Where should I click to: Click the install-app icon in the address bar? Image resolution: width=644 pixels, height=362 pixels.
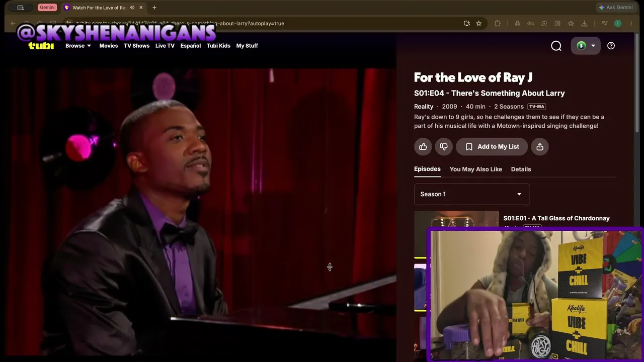(467, 23)
